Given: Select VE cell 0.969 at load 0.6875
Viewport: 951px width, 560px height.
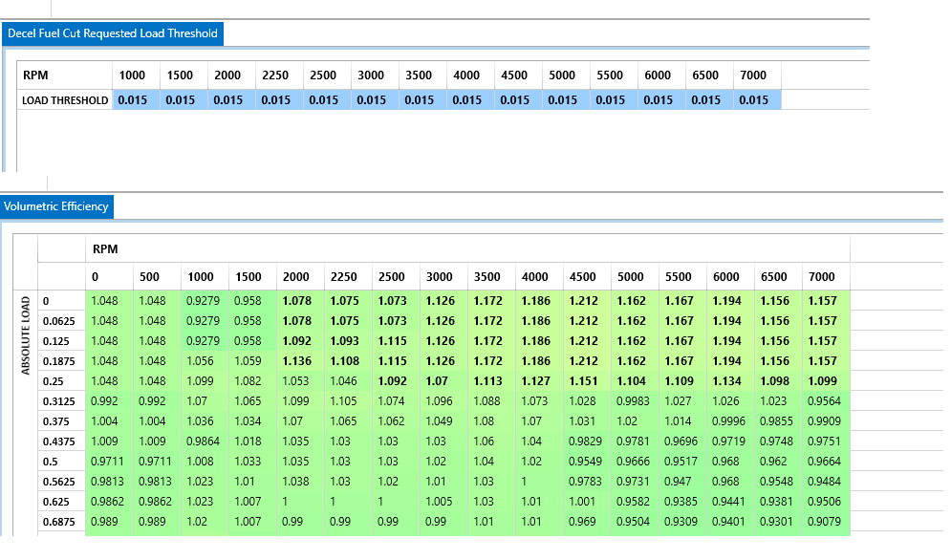Looking at the screenshot, I should click(587, 522).
